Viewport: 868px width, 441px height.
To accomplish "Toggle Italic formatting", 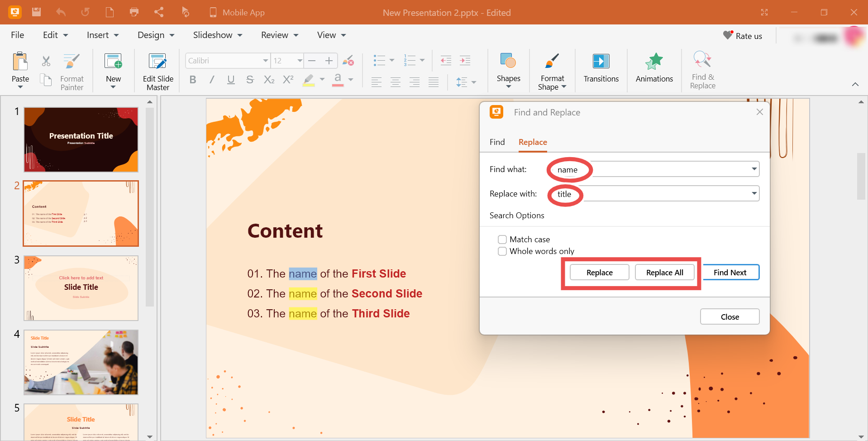I will 212,80.
